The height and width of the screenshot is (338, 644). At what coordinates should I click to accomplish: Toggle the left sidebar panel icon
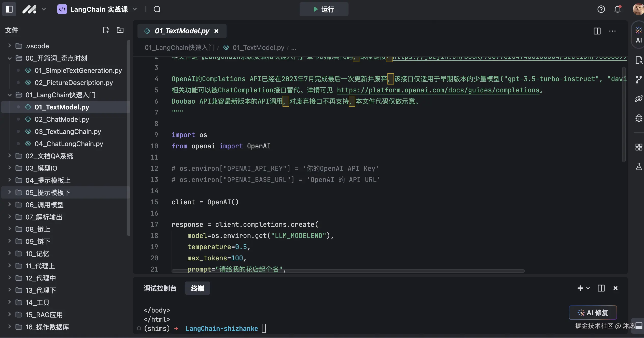point(9,9)
